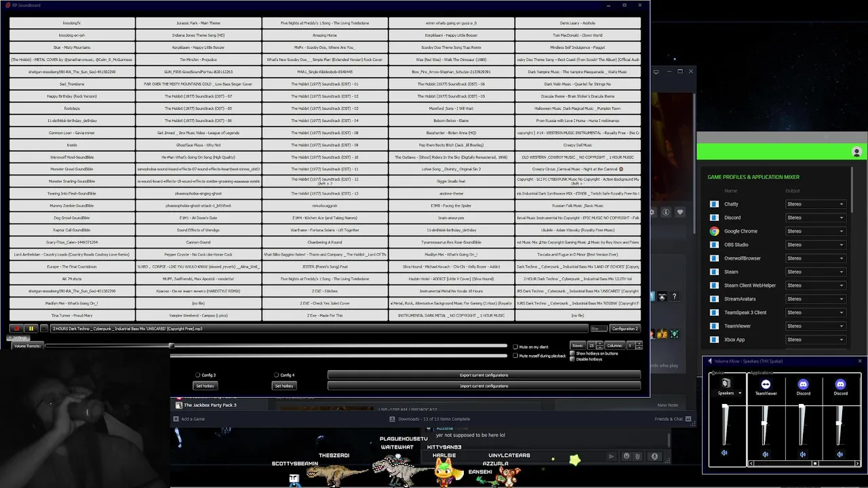Viewport: 868px width, 488px height.
Task: Enable Mute myself during playback checkbox
Action: pos(515,356)
